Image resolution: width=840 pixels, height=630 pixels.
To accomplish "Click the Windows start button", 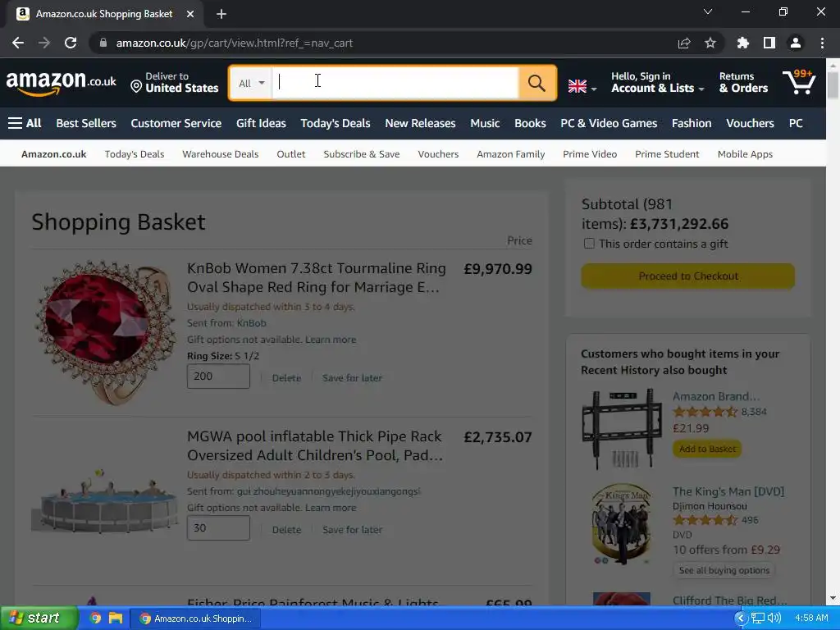I will [x=39, y=619].
